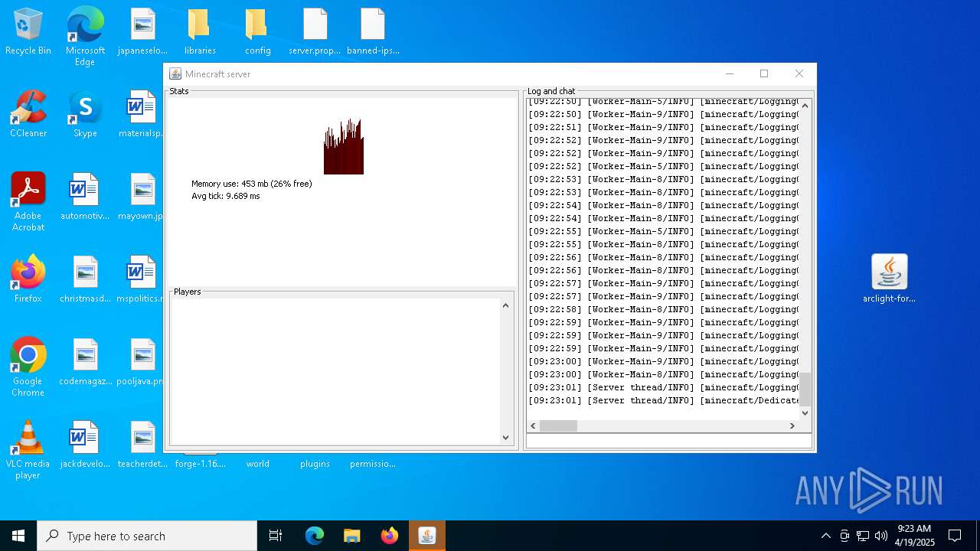Click the log vertical scrollbar thumb
This screenshot has height=551, width=980.
[x=805, y=389]
